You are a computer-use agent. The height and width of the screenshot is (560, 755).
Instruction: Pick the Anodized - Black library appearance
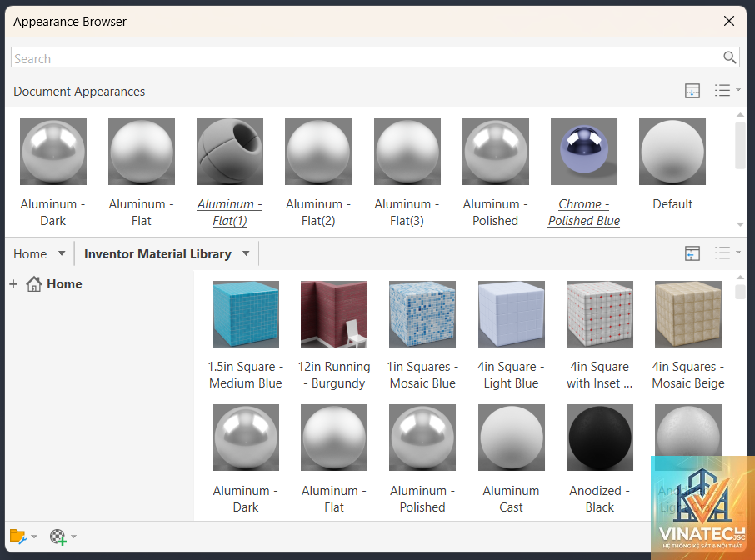(599, 459)
